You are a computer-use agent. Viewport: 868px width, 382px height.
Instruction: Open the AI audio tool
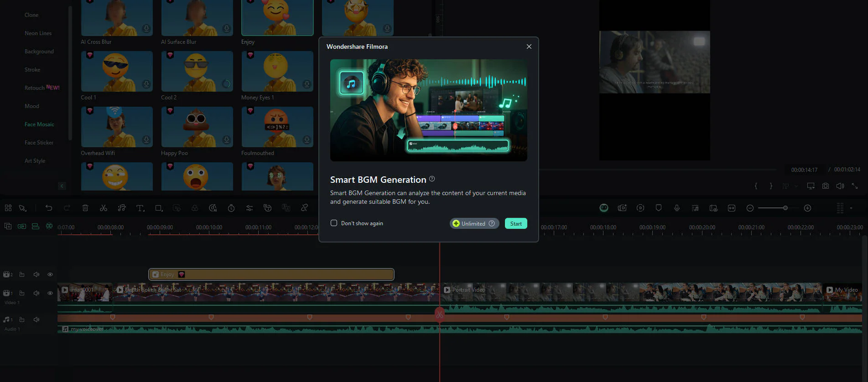pyautogui.click(x=213, y=208)
